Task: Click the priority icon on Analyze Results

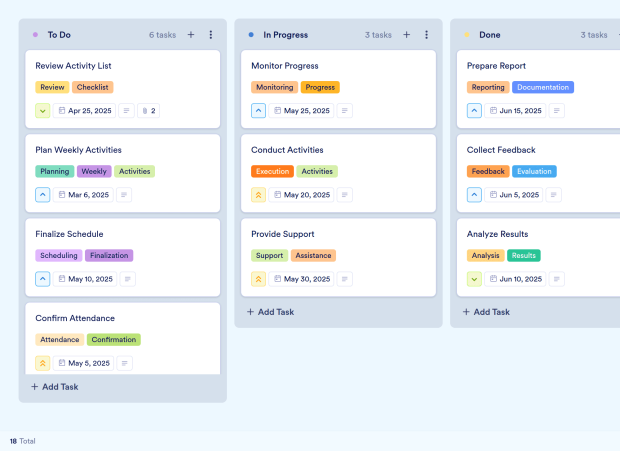Action: (x=474, y=279)
